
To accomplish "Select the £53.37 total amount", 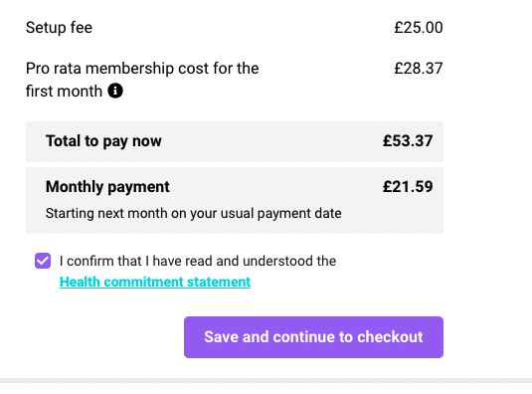I will 408,141.
